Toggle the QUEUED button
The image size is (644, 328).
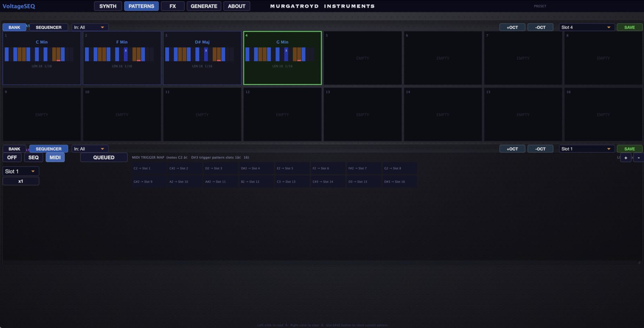click(104, 158)
